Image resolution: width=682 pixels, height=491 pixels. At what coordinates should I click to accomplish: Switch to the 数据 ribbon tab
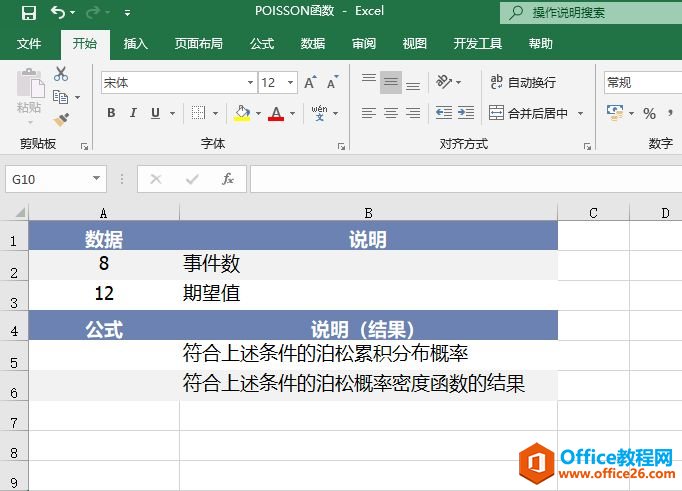point(313,43)
